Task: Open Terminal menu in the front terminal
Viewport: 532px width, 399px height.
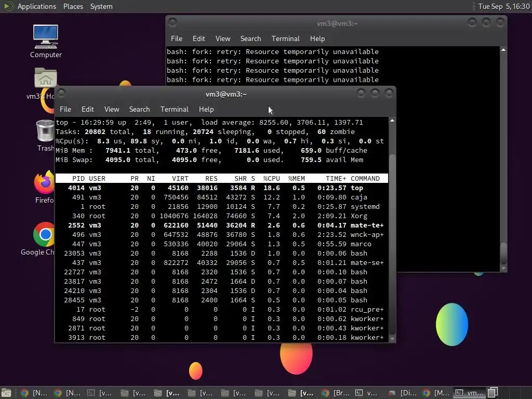Action: point(175,109)
